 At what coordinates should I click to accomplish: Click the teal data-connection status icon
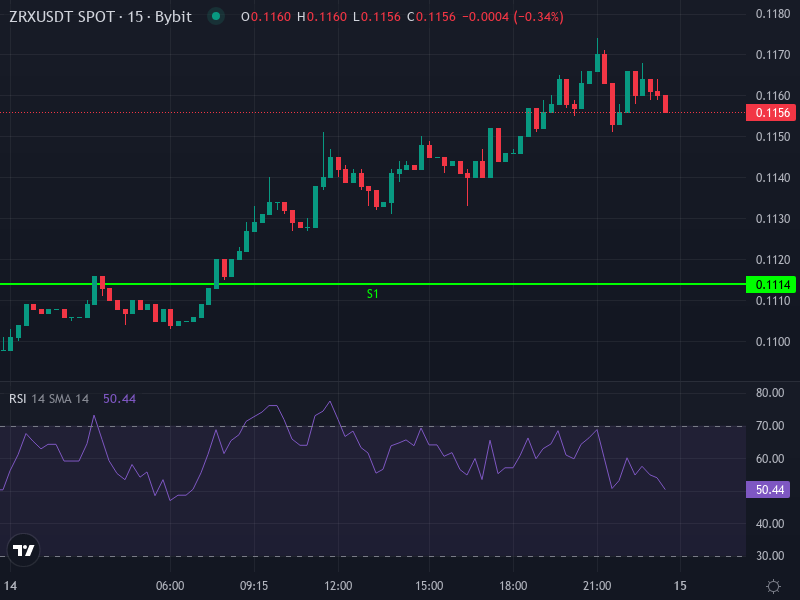(213, 16)
